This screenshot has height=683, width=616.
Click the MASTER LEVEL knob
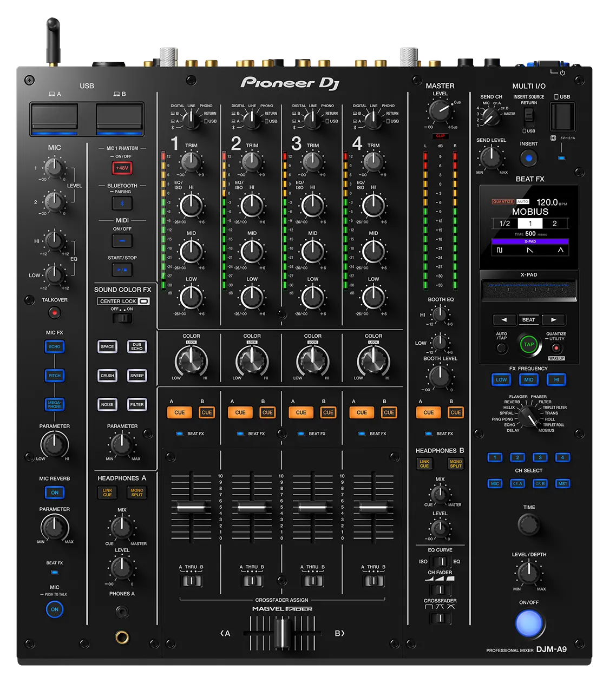(440, 111)
